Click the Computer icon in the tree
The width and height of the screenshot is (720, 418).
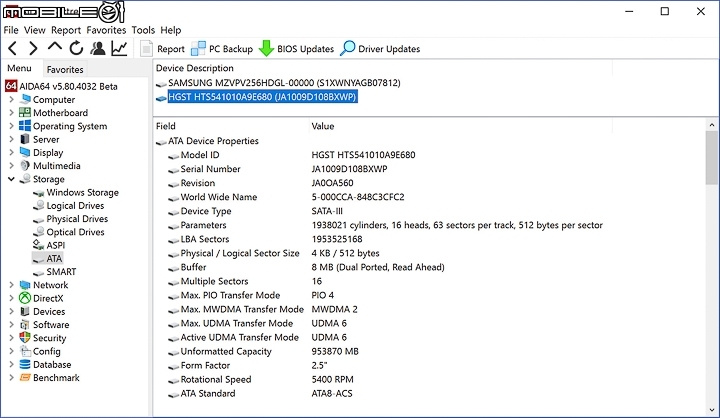click(25, 99)
